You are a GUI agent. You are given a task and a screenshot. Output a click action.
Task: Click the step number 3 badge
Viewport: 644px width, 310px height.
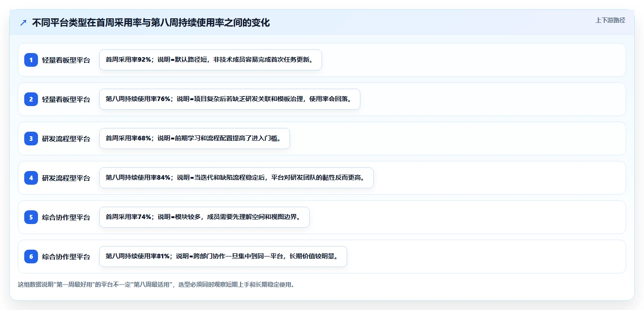31,139
